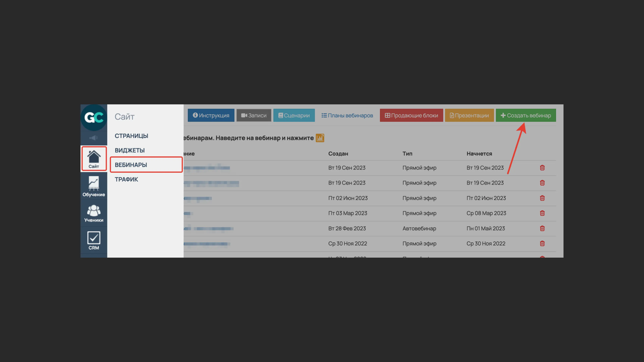Open ВИДЖЕТЫ menu item
The height and width of the screenshot is (362, 644).
[x=129, y=150]
